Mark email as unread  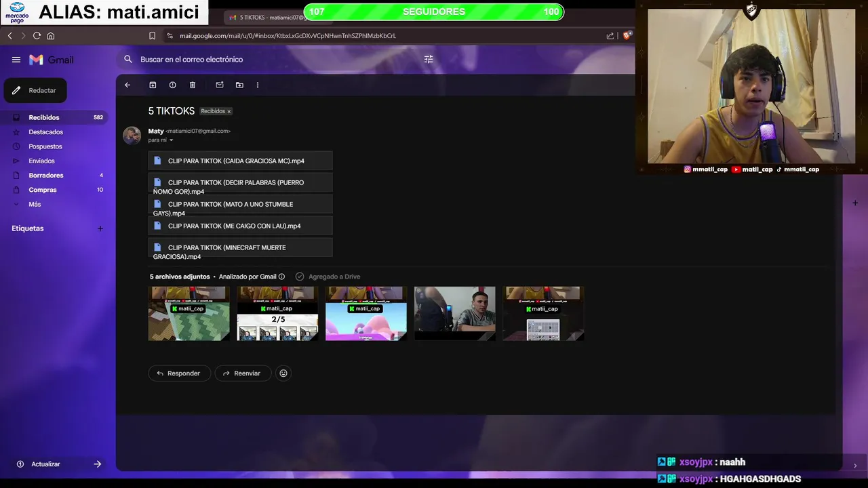220,85
